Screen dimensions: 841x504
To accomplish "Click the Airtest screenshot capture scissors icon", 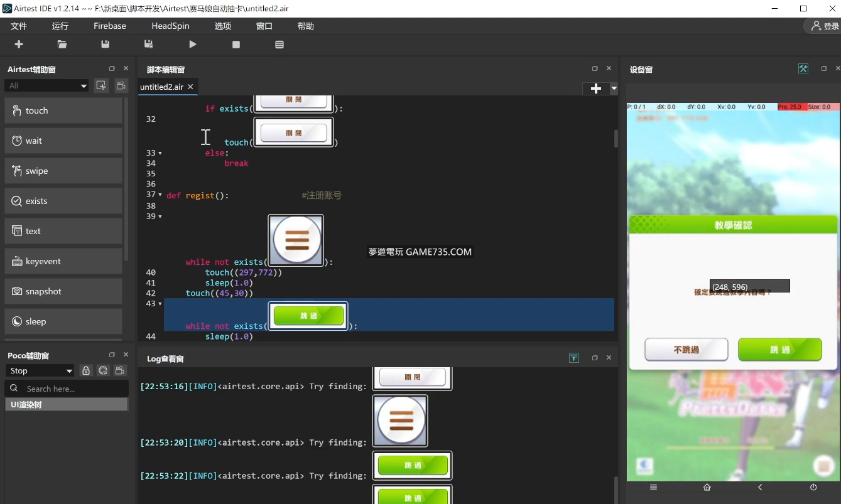I will 100,86.
